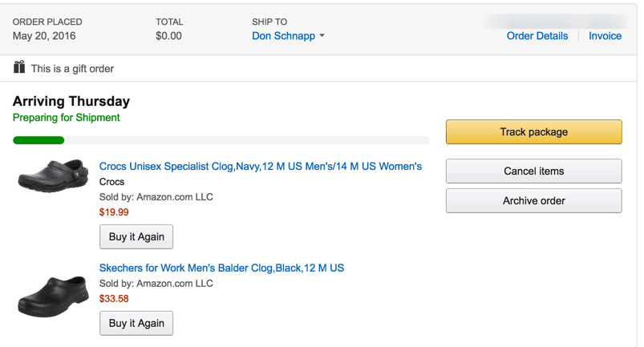644x347 pixels.
Task: Open the Skechers Balder Clog product image
Action: (52, 294)
